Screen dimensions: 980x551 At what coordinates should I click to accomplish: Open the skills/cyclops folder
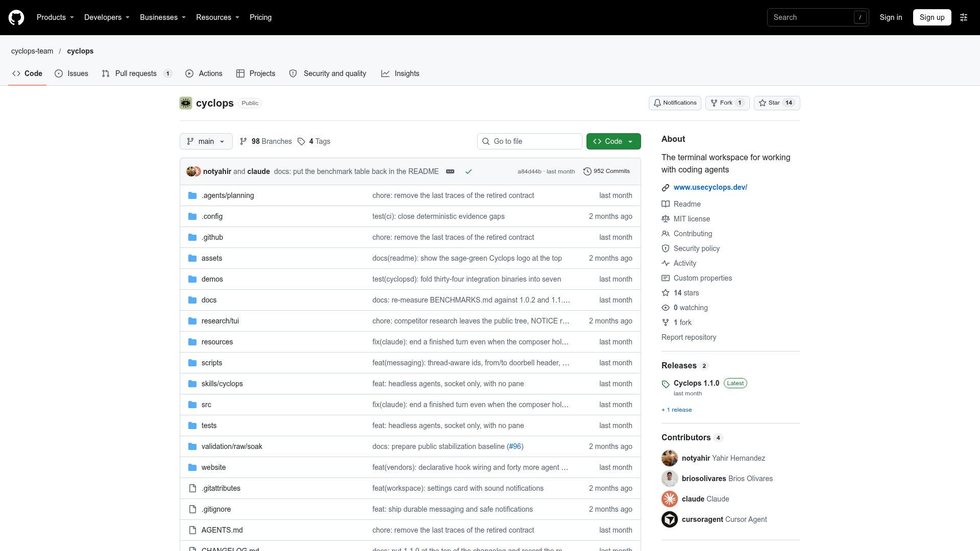[x=222, y=384]
